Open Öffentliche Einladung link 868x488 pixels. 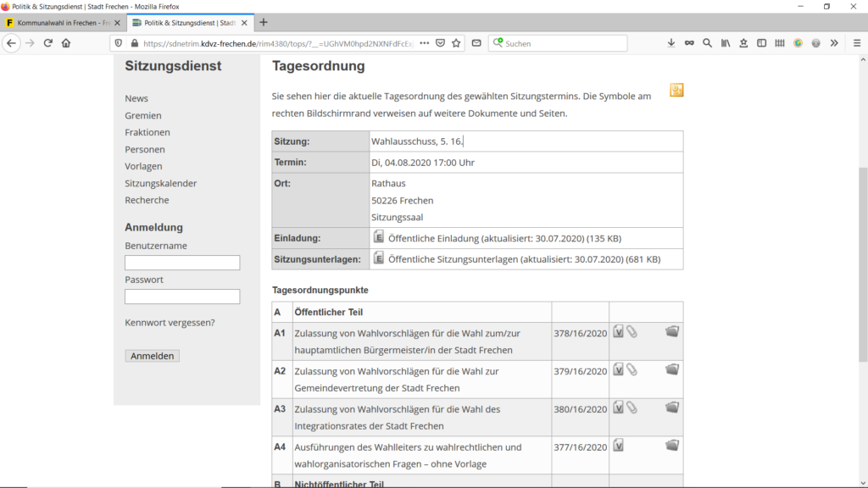[x=504, y=238]
